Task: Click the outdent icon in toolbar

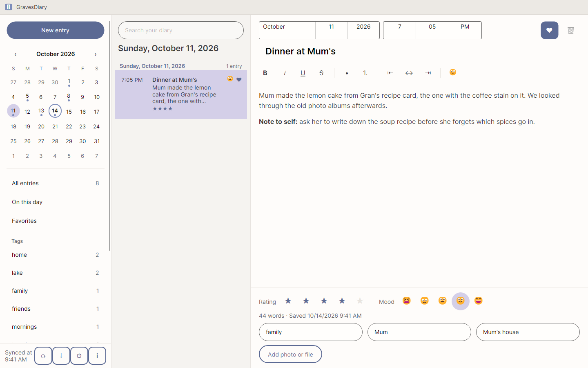Action: click(390, 73)
